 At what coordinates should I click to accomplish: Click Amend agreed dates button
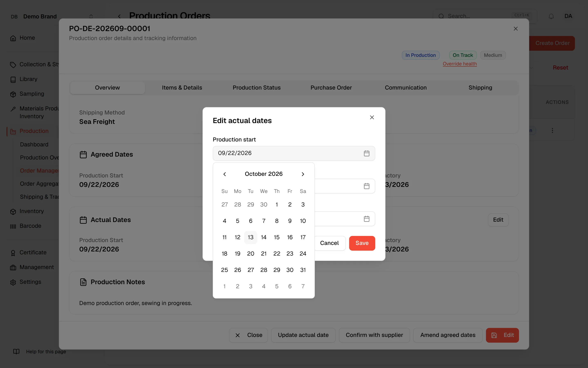pos(448,335)
